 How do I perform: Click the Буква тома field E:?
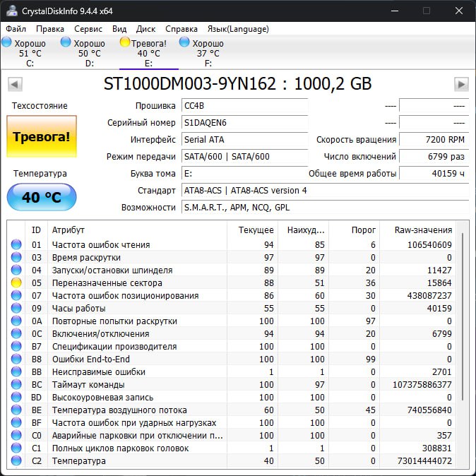point(244,174)
